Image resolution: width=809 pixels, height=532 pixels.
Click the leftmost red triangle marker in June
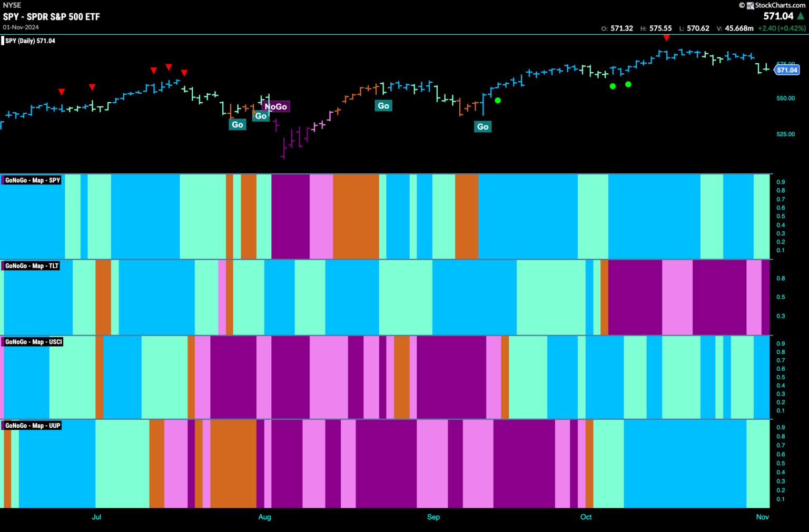click(62, 92)
